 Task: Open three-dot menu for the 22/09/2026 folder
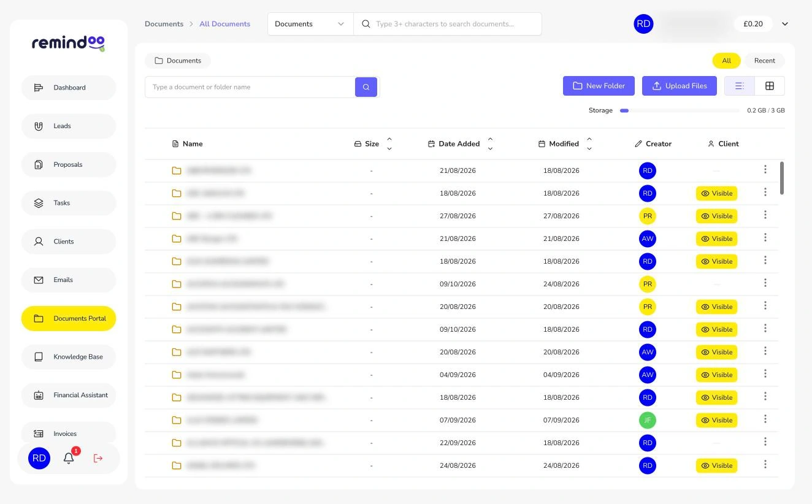coord(765,442)
